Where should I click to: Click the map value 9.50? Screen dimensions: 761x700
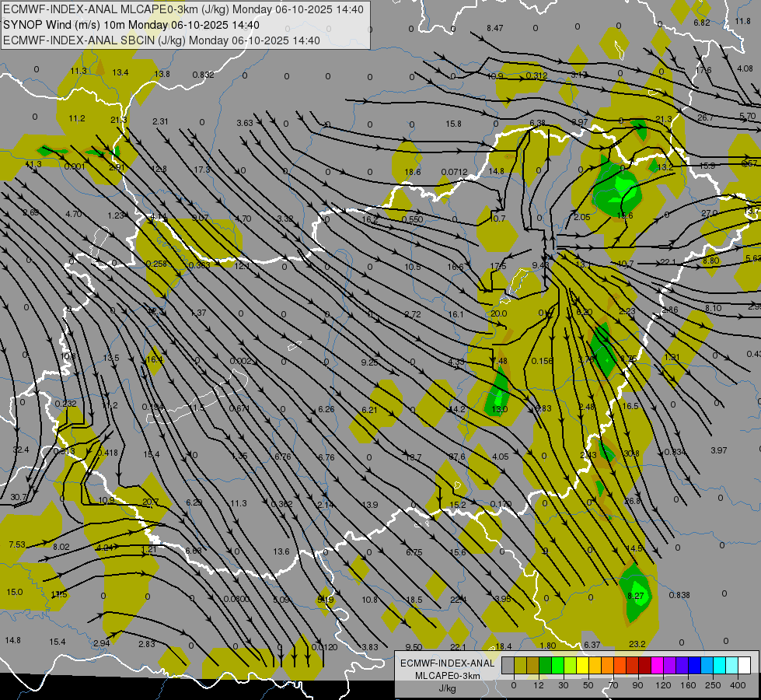click(x=414, y=647)
